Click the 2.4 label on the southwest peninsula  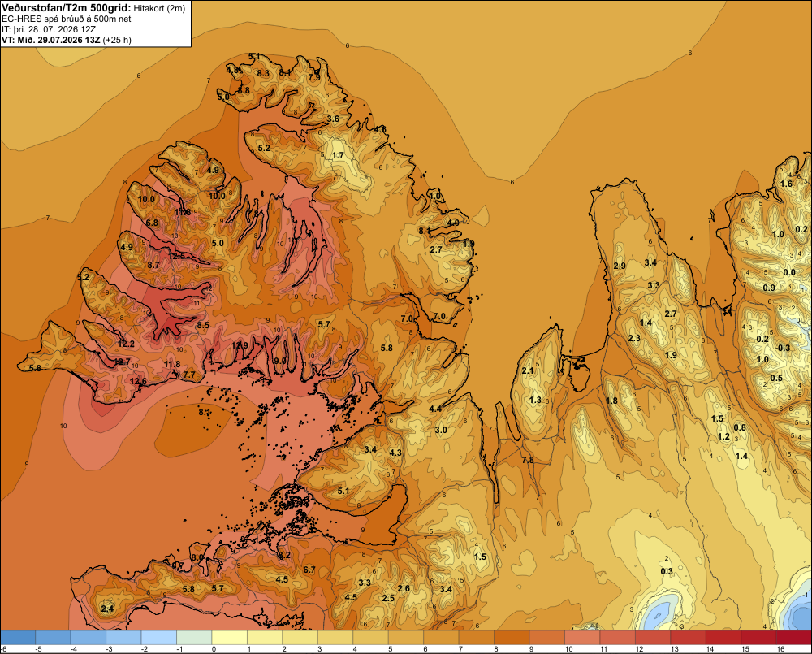click(107, 609)
